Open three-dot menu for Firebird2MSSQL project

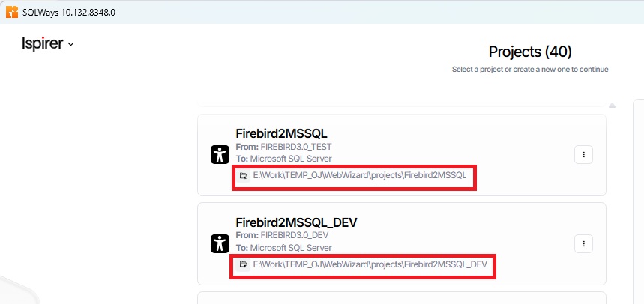pyautogui.click(x=583, y=155)
